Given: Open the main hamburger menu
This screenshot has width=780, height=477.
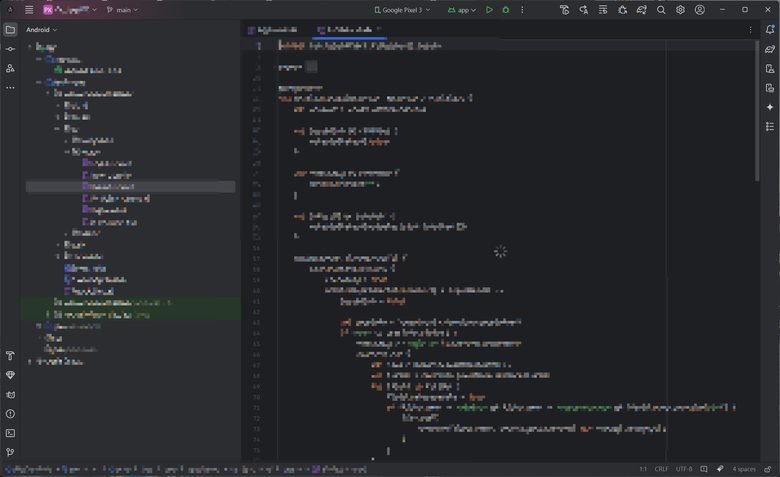Looking at the screenshot, I should tap(29, 9).
